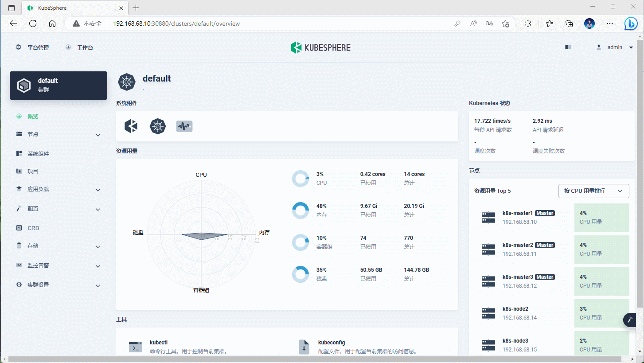Click the Kubernetes helm wheel component icon
The height and width of the screenshot is (363, 644).
158,126
